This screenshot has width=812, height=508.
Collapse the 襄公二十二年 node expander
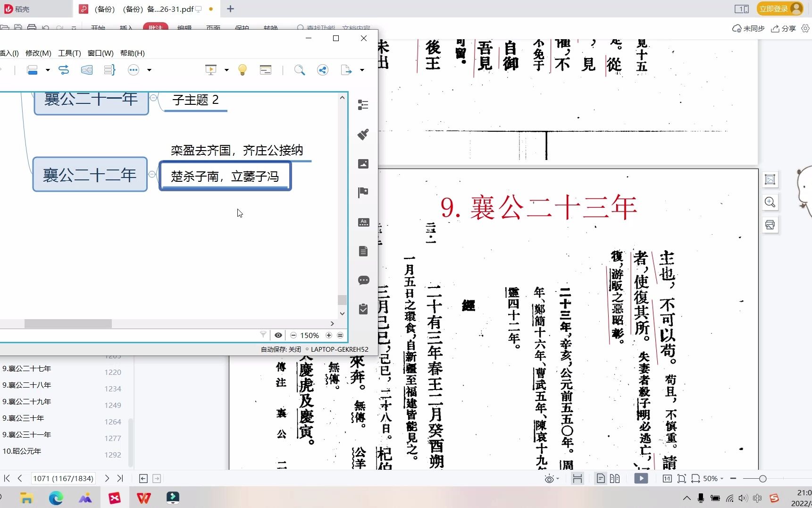[152, 174]
